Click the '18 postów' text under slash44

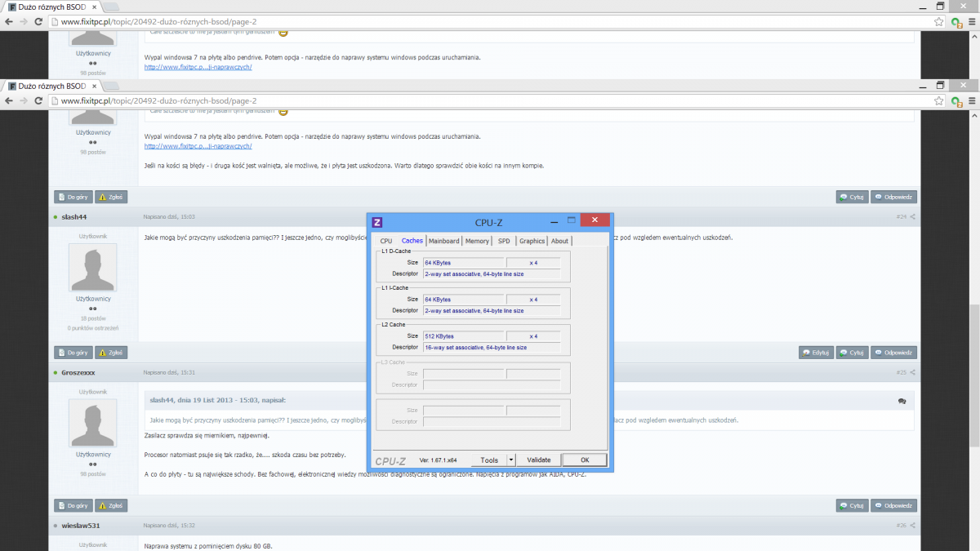[x=92, y=318]
